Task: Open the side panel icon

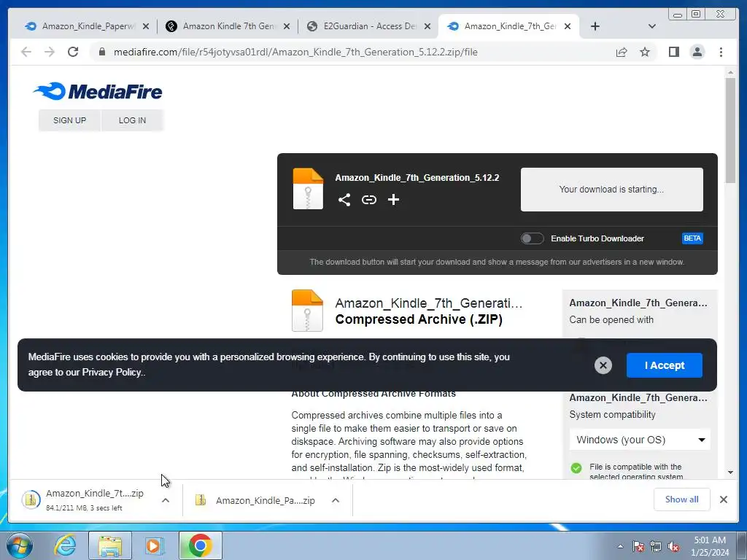Action: [673, 52]
